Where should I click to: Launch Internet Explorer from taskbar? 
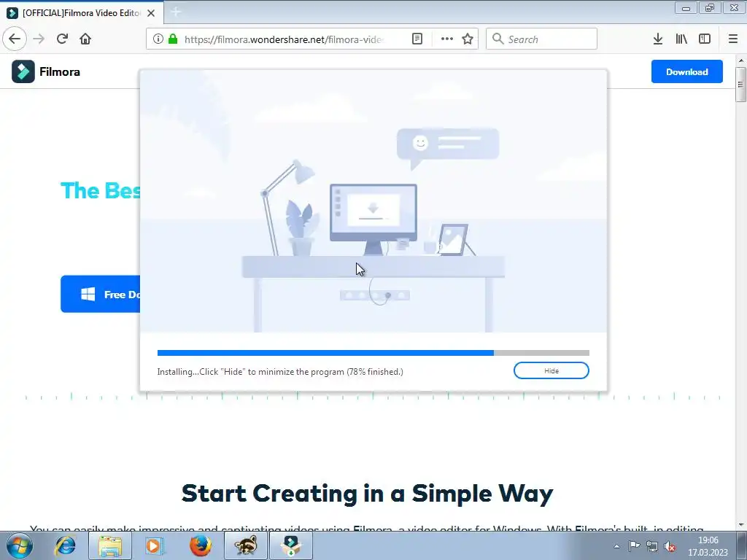pos(65,545)
